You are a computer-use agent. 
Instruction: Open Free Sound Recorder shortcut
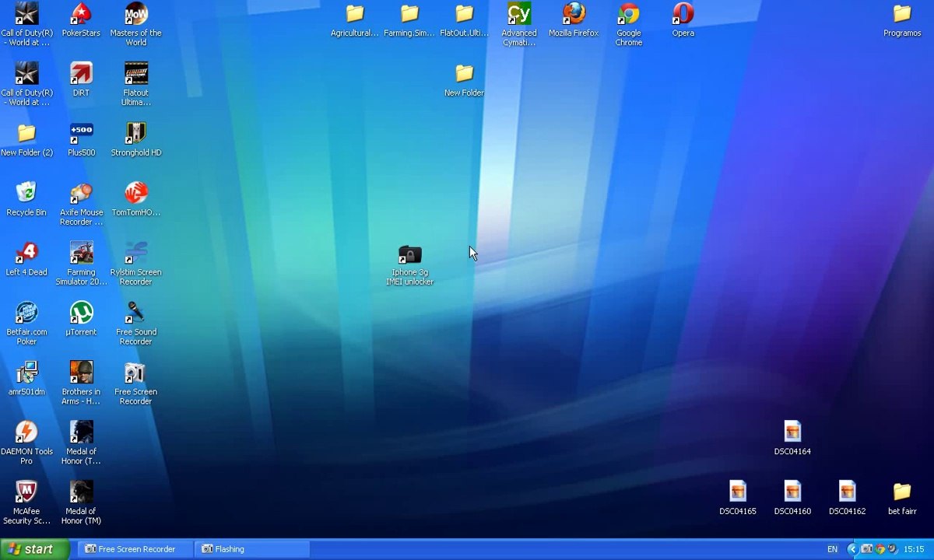pyautogui.click(x=135, y=313)
